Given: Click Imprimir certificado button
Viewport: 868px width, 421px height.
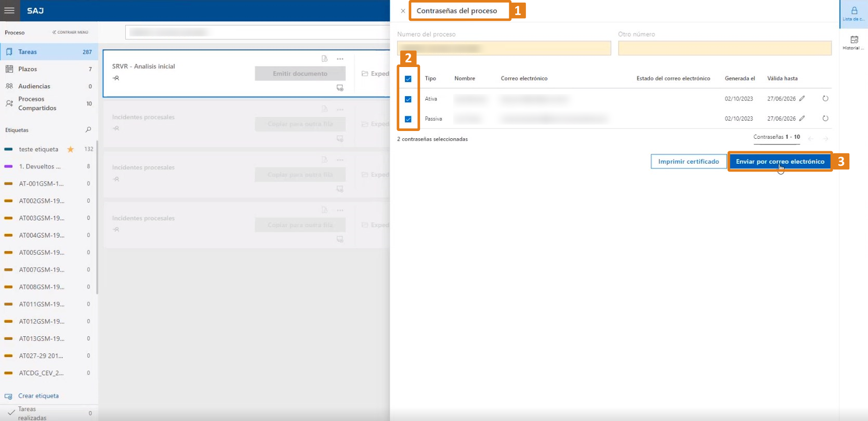Looking at the screenshot, I should [x=689, y=162].
